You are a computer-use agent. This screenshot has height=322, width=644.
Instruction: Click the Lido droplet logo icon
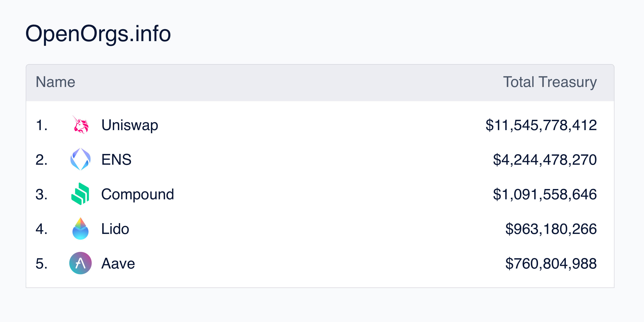point(80,229)
